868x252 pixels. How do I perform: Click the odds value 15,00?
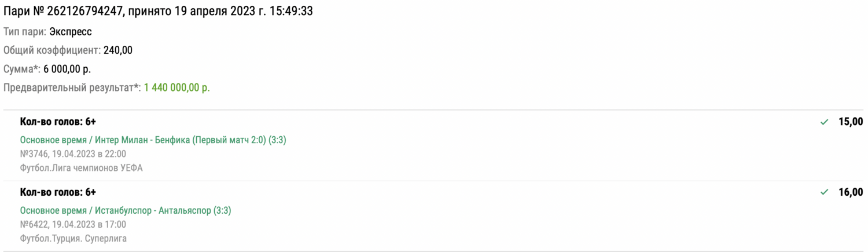pyautogui.click(x=851, y=122)
